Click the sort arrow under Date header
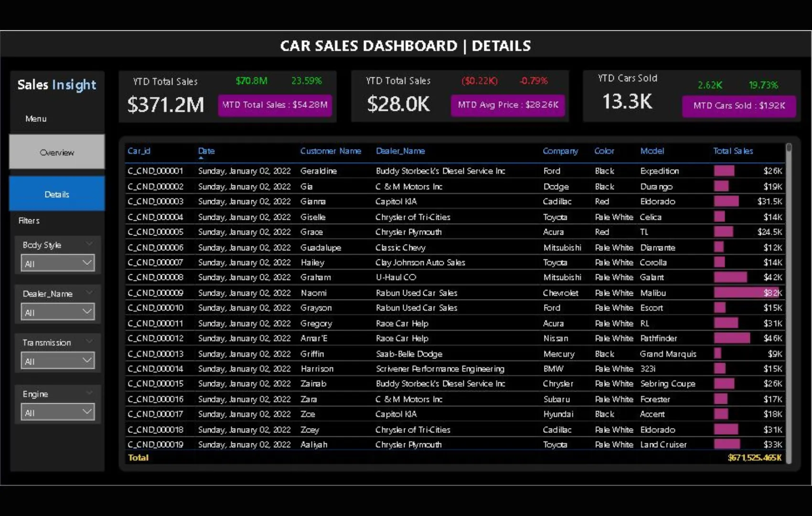Image resolution: width=812 pixels, height=516 pixels. (201, 158)
